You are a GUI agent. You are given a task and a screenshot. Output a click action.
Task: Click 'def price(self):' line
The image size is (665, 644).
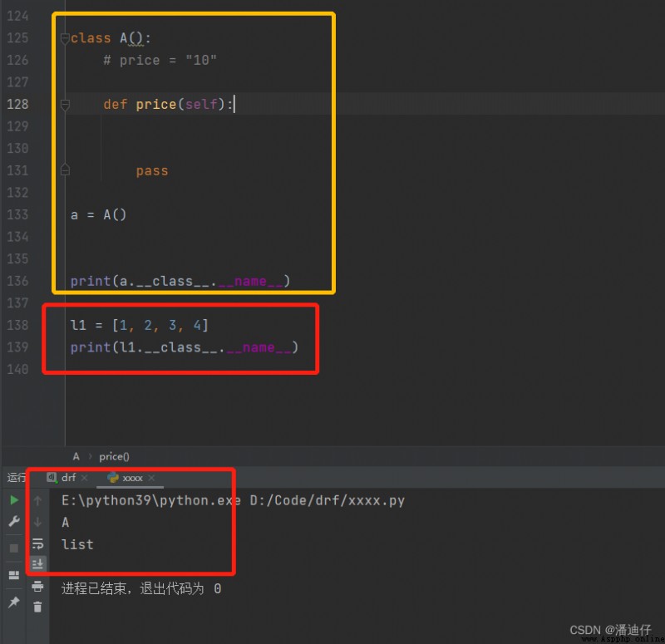(168, 105)
